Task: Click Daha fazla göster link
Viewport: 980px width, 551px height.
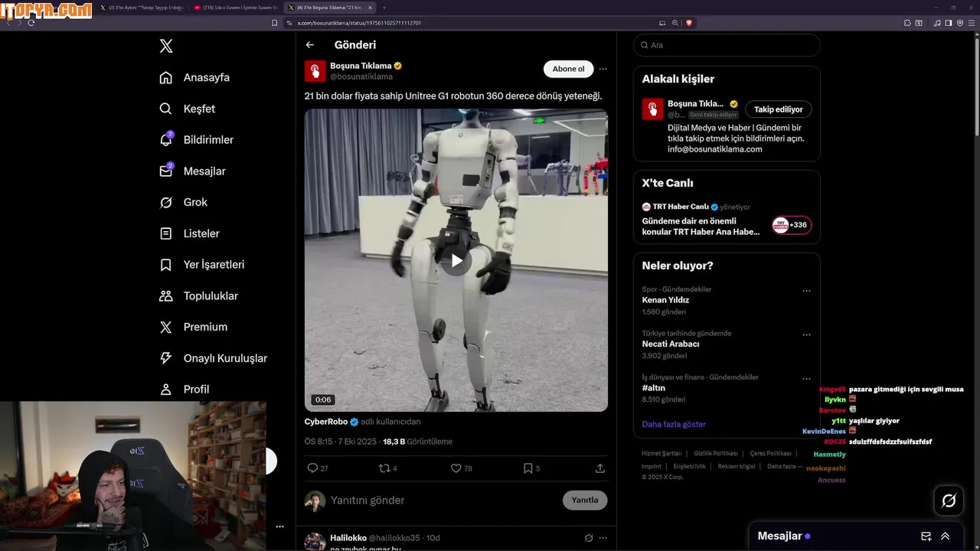Action: coord(674,424)
